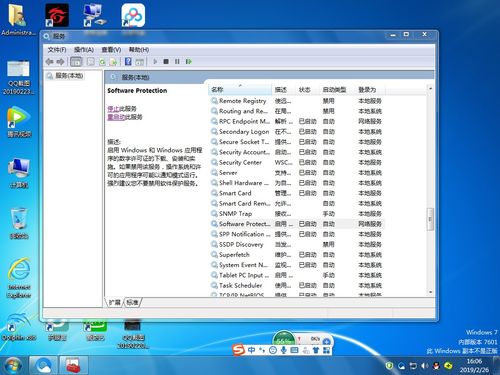Click the blue cloud taskbar app button
500x375 pixels.
pyautogui.click(x=44, y=365)
